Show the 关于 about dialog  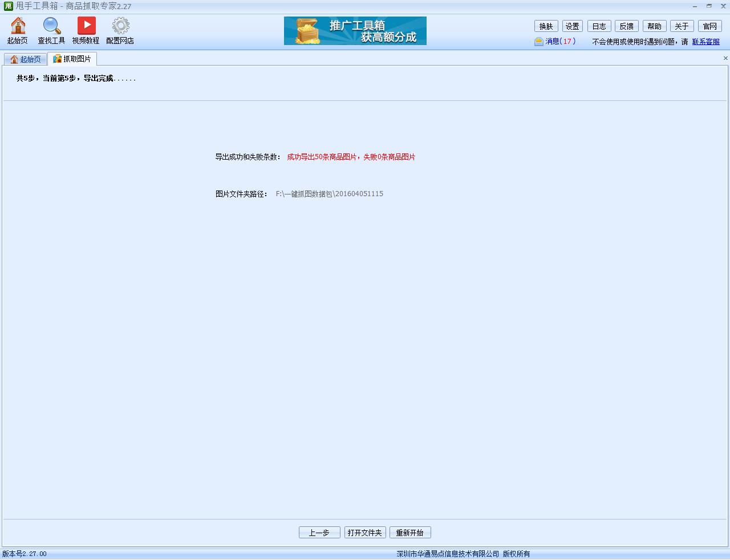pyautogui.click(x=682, y=26)
